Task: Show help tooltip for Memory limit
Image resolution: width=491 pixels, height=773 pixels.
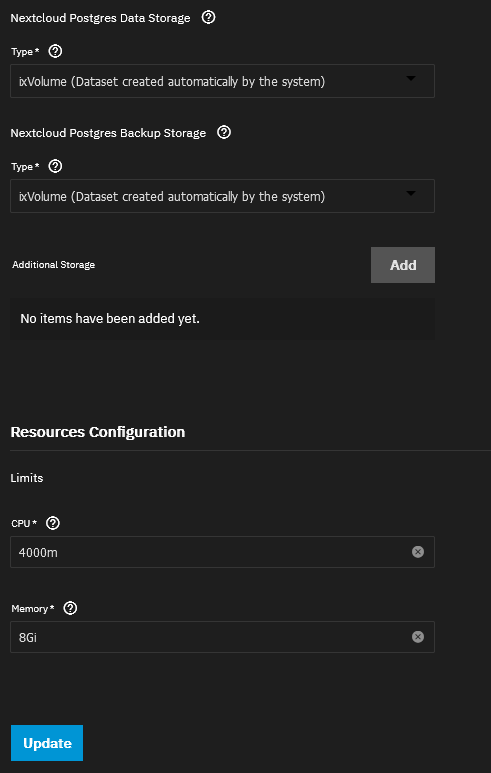Action: pos(70,608)
